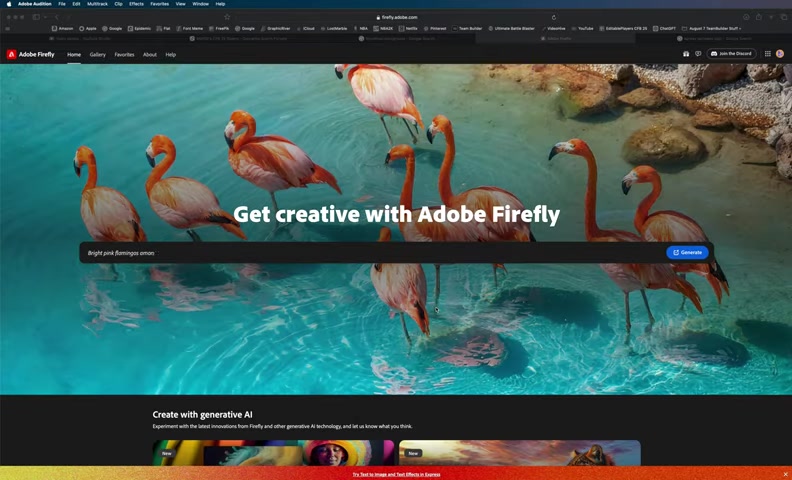Open the Team Builder bookmark

[x=467, y=28]
